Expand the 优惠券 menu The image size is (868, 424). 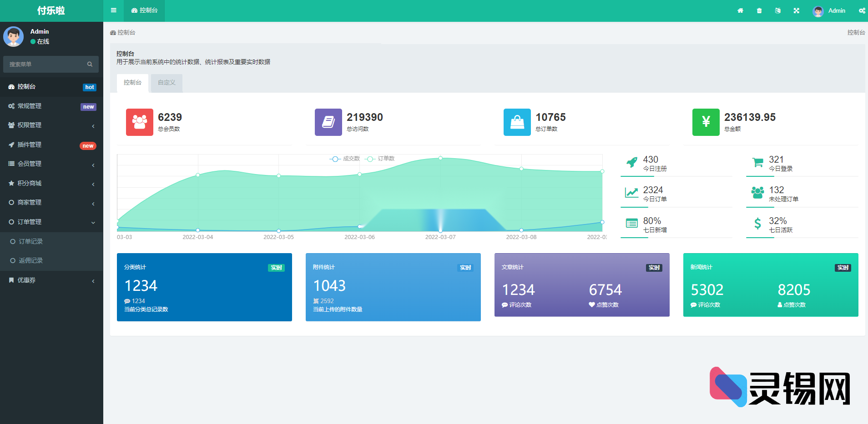pos(51,280)
